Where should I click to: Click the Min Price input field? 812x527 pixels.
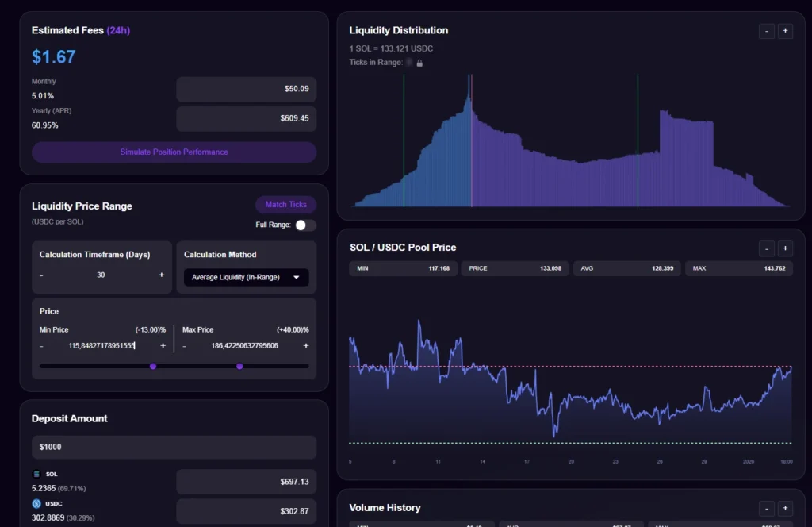pyautogui.click(x=101, y=345)
